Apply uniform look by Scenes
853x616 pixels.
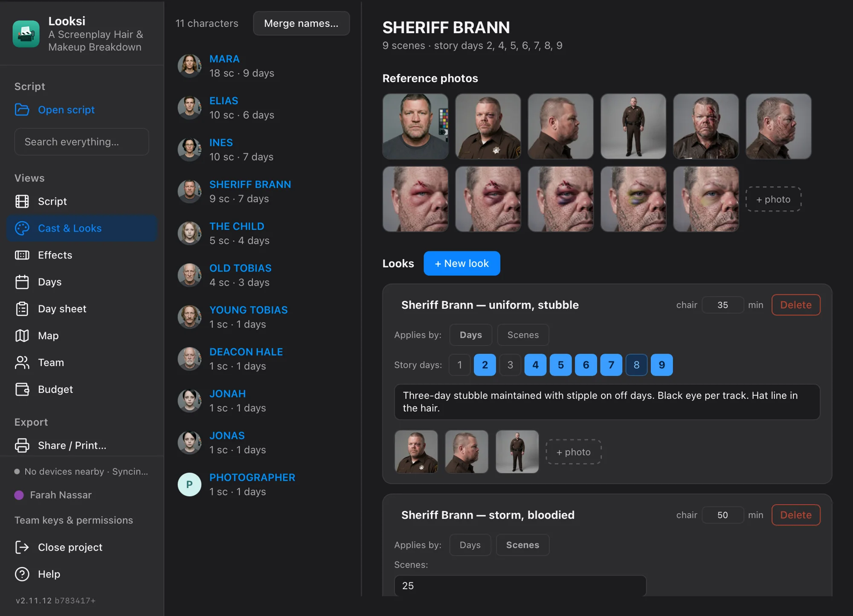[523, 335]
